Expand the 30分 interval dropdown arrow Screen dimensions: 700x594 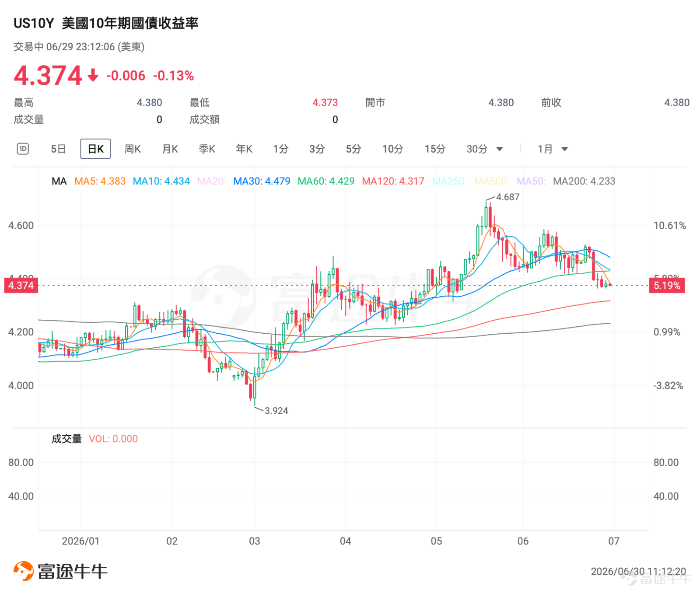tap(500, 149)
